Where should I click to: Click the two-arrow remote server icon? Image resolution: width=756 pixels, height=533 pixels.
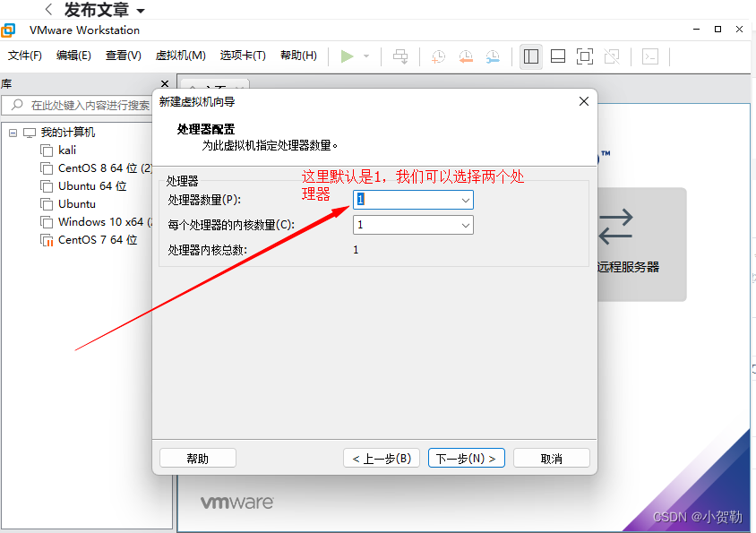coord(615,226)
